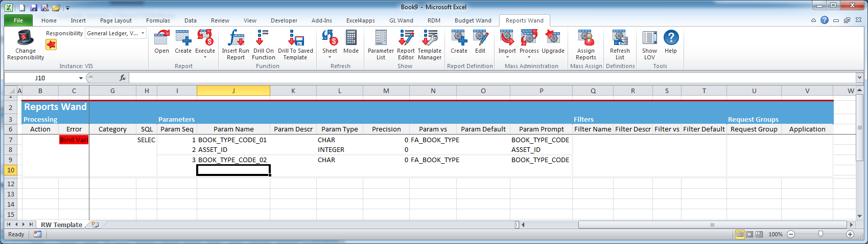The height and width of the screenshot is (244, 868).
Task: Go to the first sheet tab arrow
Action: point(9,225)
